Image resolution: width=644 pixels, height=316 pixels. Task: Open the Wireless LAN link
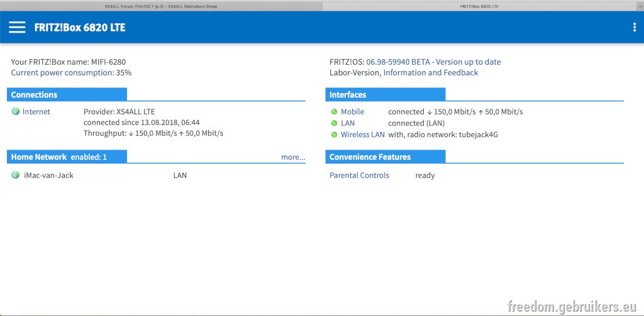[x=363, y=134]
